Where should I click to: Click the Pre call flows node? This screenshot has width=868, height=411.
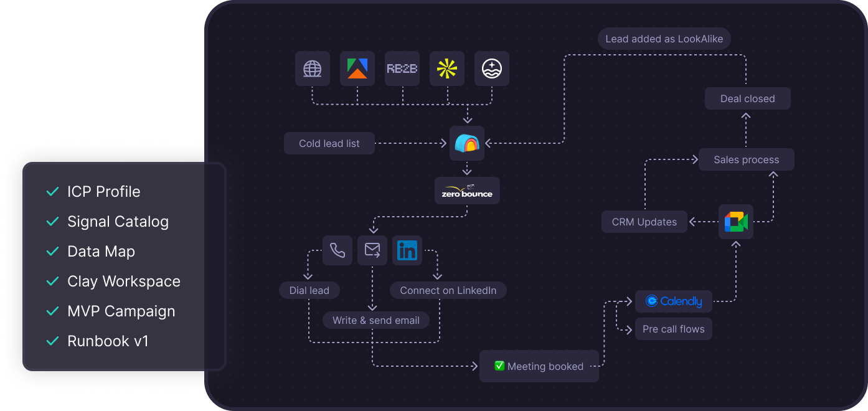point(674,329)
